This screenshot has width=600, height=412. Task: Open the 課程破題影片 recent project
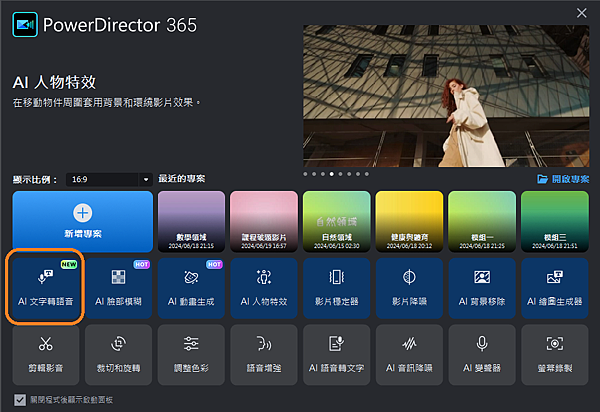[x=264, y=221]
